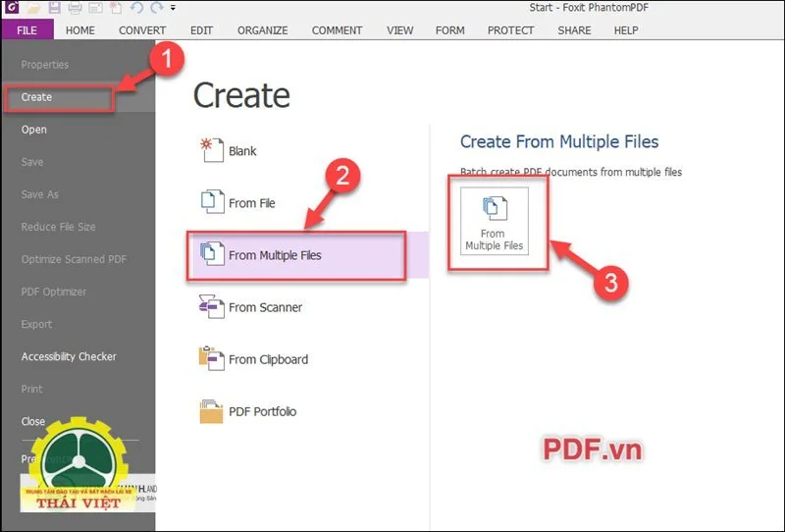Screen dimensions: 785x532
Task: Click the Undo arrow icon
Action: pos(136,8)
